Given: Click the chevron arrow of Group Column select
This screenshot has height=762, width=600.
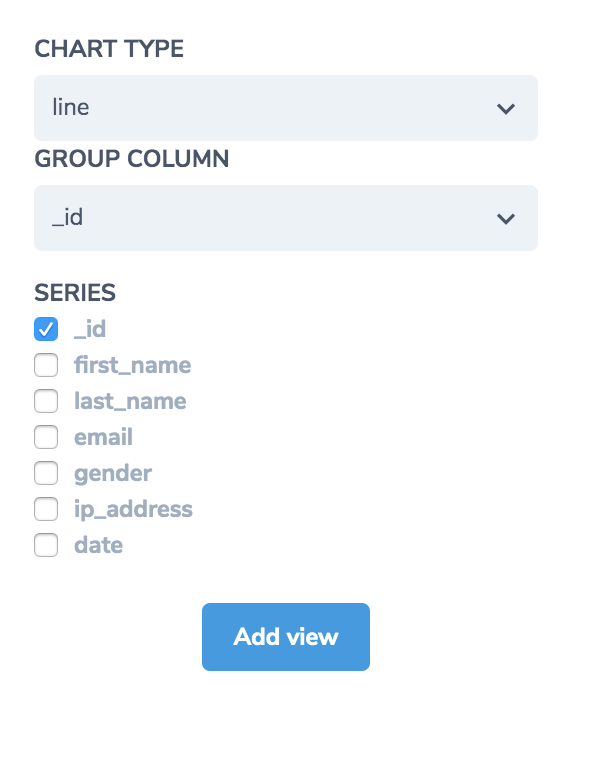Looking at the screenshot, I should tap(506, 218).
